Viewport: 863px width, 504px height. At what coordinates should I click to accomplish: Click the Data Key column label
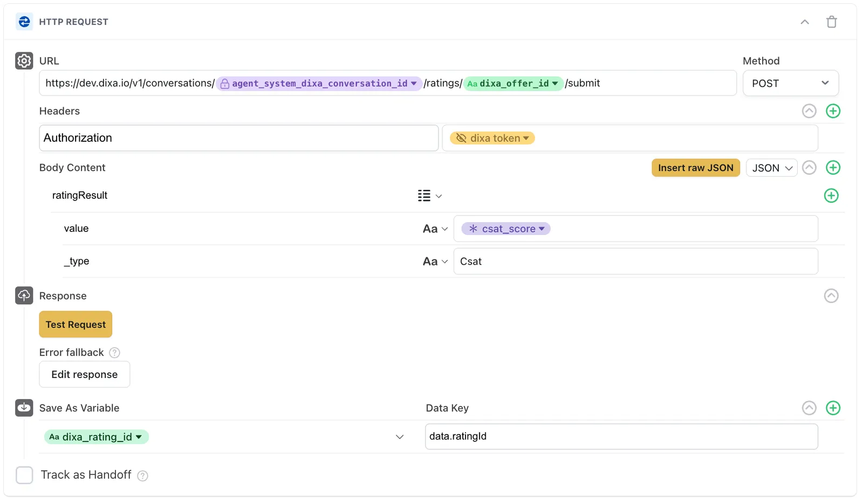[447, 408]
